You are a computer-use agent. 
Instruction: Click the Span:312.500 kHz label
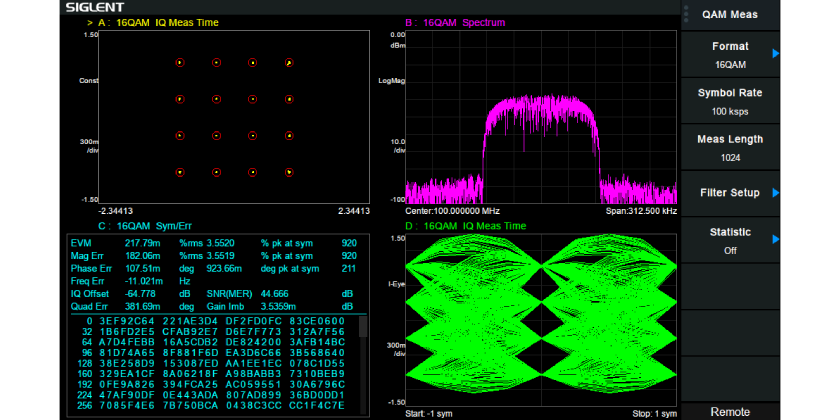click(640, 211)
